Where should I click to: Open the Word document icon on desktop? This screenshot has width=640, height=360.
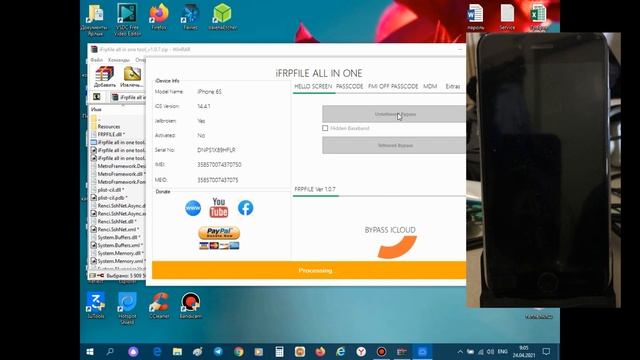476,17
